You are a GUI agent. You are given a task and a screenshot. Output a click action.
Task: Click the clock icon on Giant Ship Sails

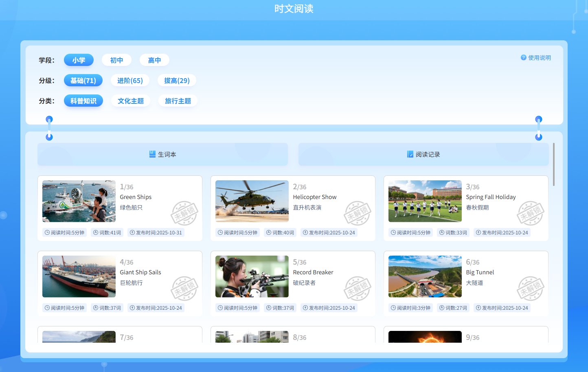point(47,308)
